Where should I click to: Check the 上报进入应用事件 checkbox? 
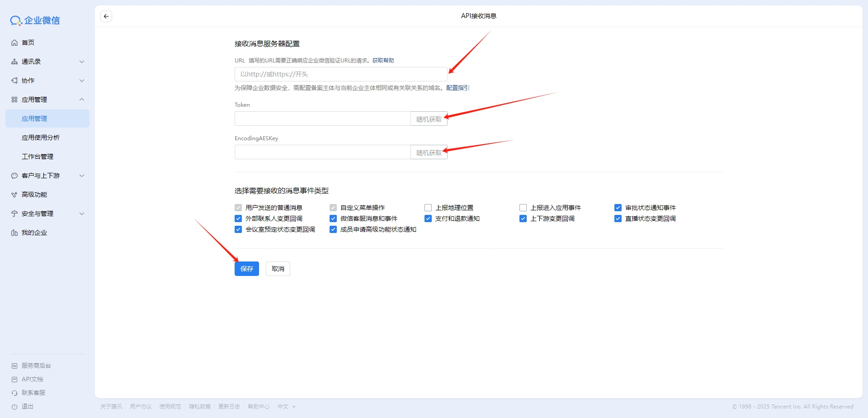tap(523, 208)
